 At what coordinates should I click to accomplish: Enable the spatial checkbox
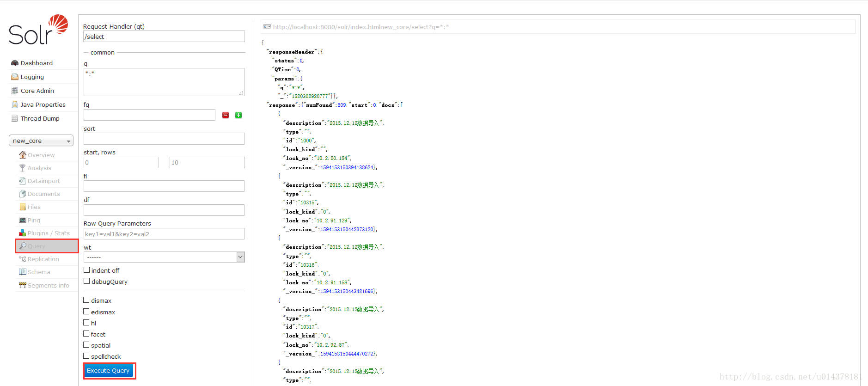pos(86,345)
